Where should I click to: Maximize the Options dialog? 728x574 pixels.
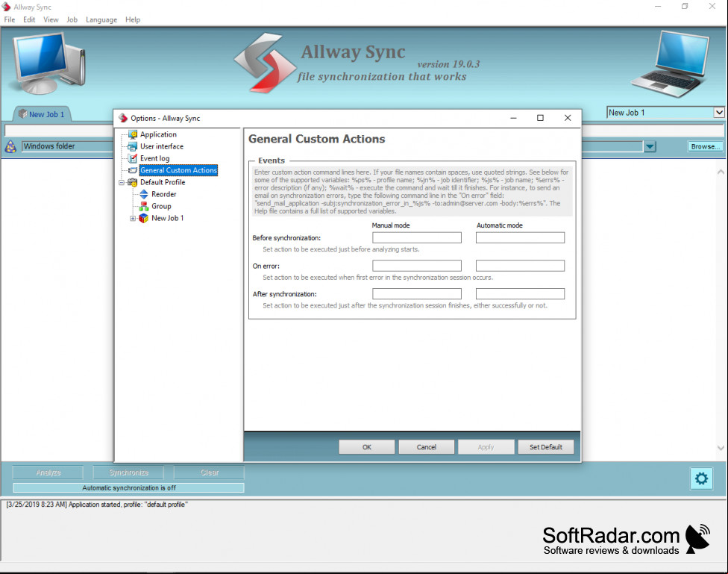[540, 118]
